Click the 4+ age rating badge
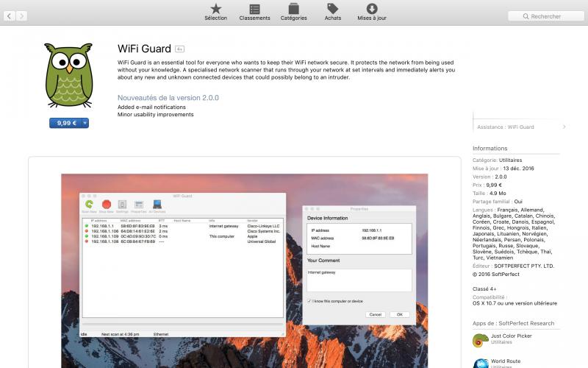Image resolution: width=588 pixels, height=368 pixels. pyautogui.click(x=179, y=49)
